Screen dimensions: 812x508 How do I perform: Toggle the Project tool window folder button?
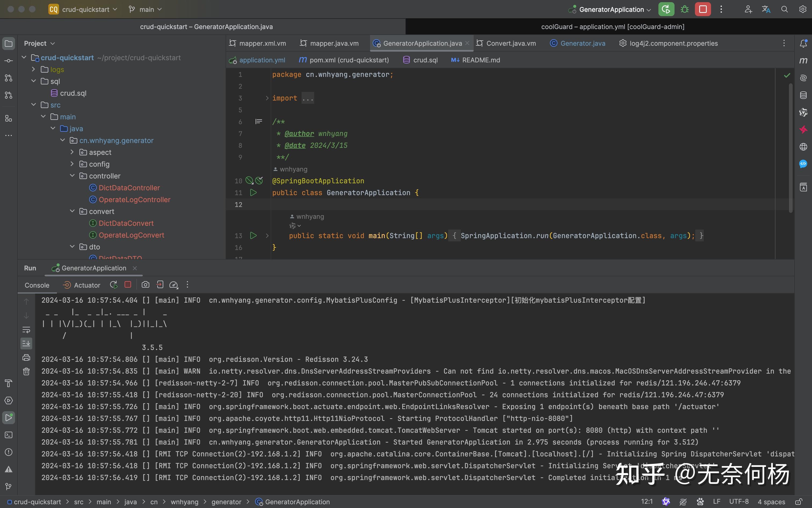point(9,44)
